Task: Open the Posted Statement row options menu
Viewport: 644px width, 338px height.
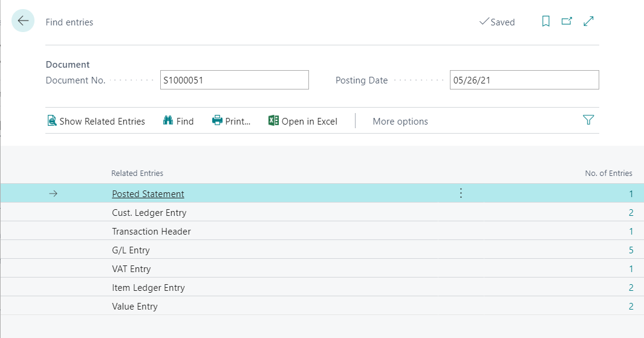Action: coord(461,193)
